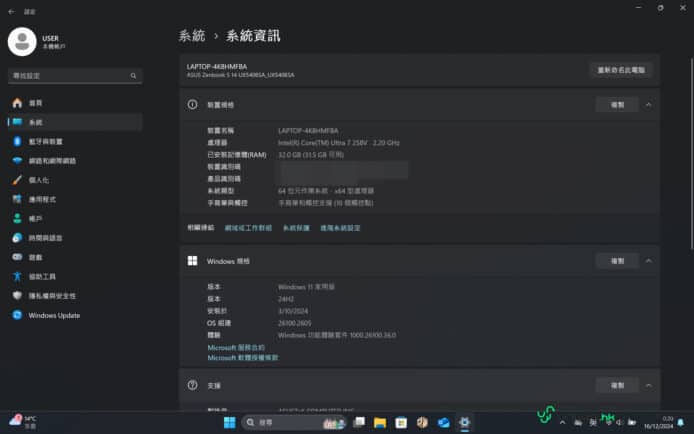Open 個人化 personalization settings

[38, 180]
